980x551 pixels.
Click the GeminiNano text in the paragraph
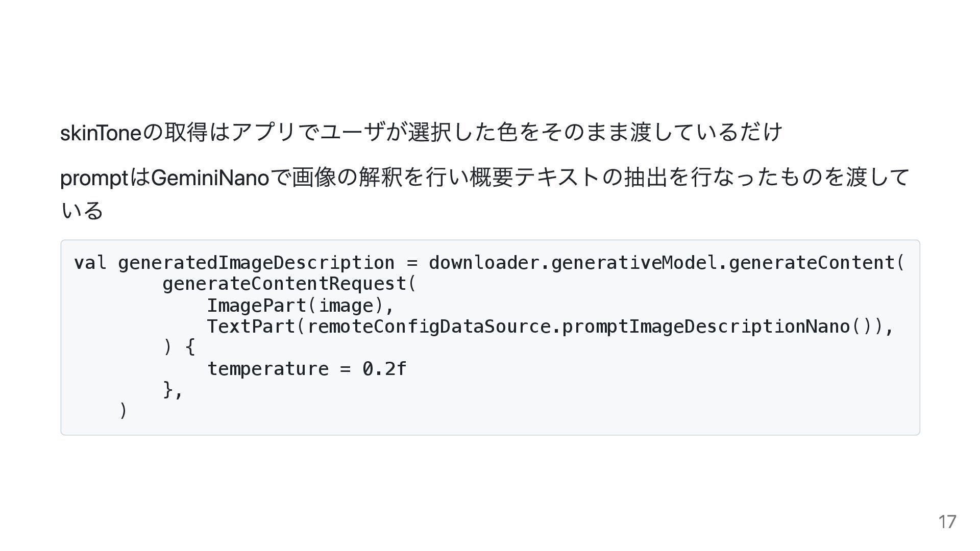[210, 178]
